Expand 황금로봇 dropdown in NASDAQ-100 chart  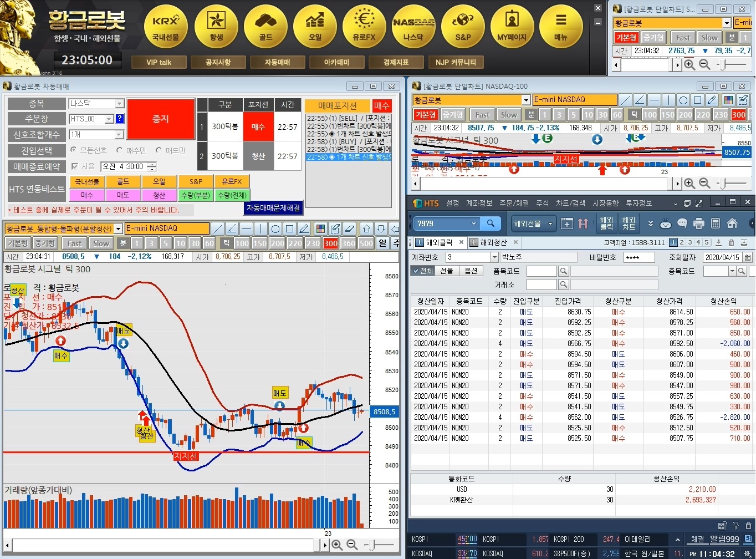526,100
